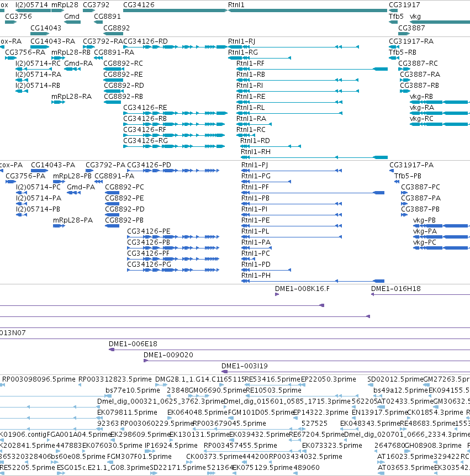Select EST EK073323.5prime label
The image size is (470, 476).
tap(332, 446)
